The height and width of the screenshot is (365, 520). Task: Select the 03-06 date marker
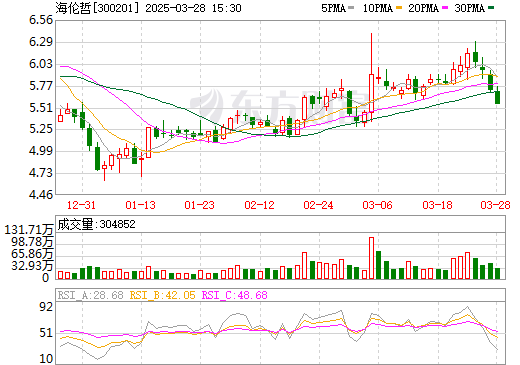pyautogui.click(x=378, y=205)
